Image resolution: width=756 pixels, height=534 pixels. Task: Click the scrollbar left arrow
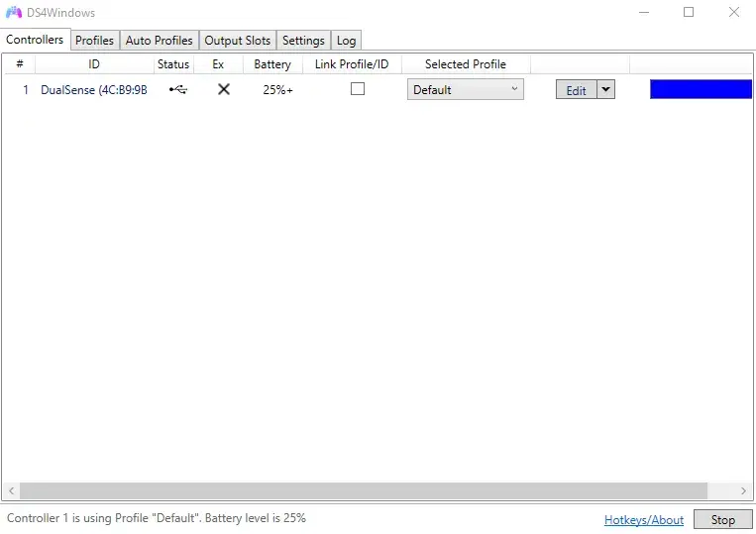coord(11,491)
